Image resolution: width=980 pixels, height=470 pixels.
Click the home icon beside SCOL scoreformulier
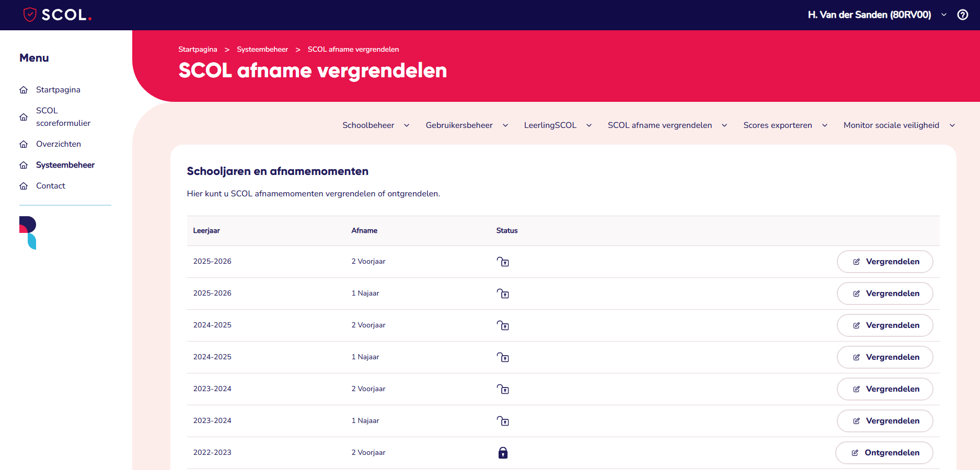point(24,117)
